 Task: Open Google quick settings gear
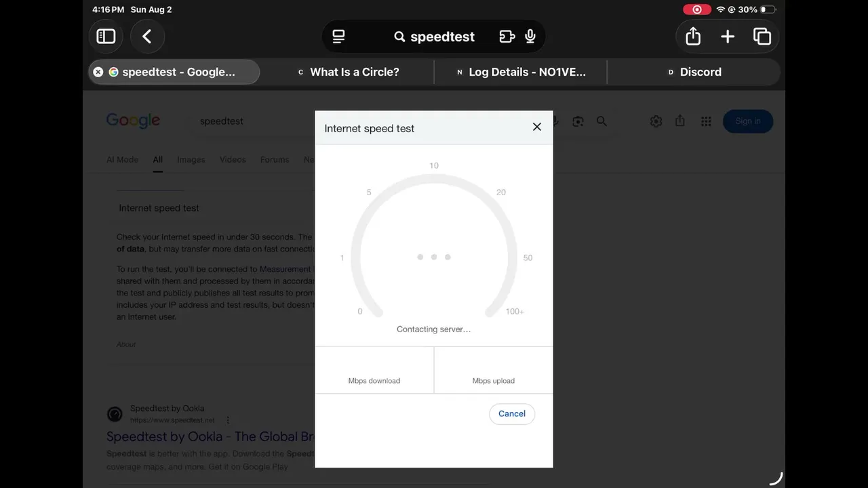pos(656,121)
